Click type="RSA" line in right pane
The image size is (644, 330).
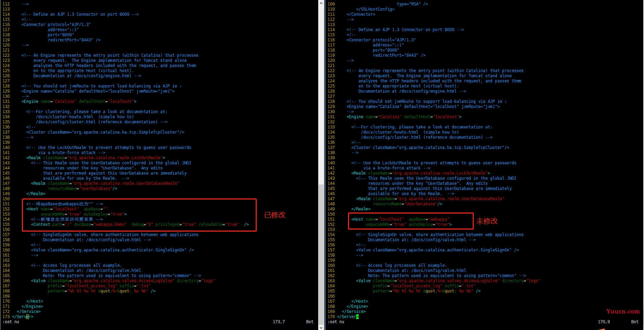412,4
